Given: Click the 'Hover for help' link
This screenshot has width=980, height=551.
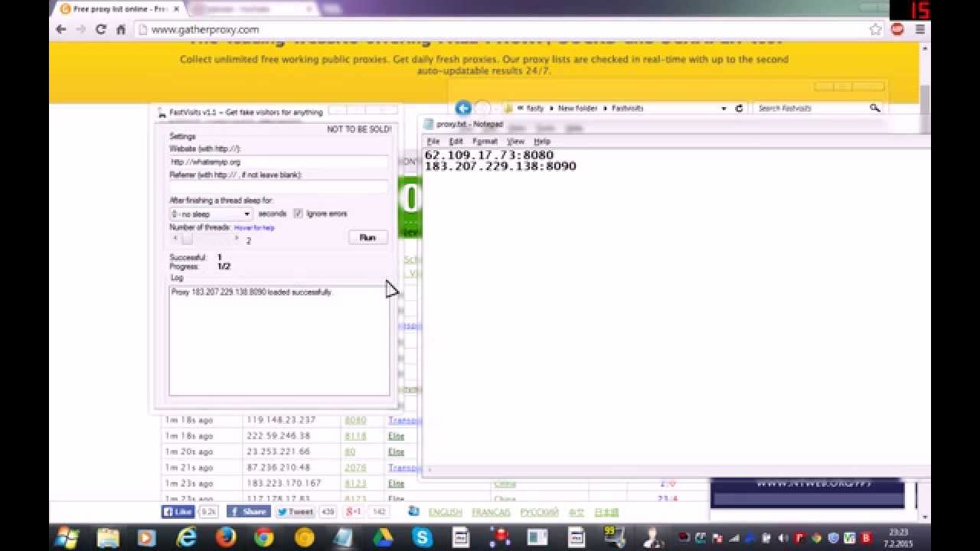Looking at the screenshot, I should 254,227.
